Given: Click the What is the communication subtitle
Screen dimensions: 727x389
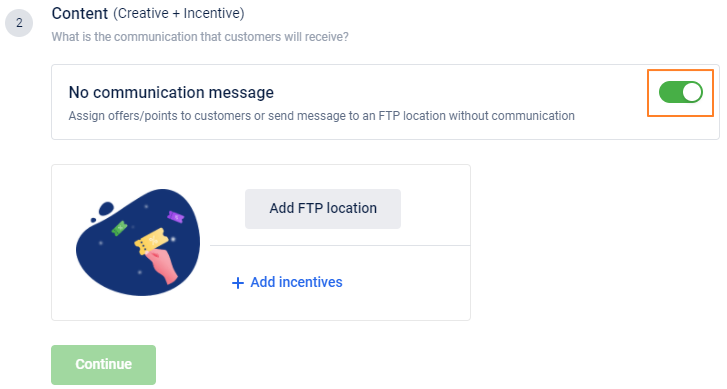Looking at the screenshot, I should click(200, 37).
